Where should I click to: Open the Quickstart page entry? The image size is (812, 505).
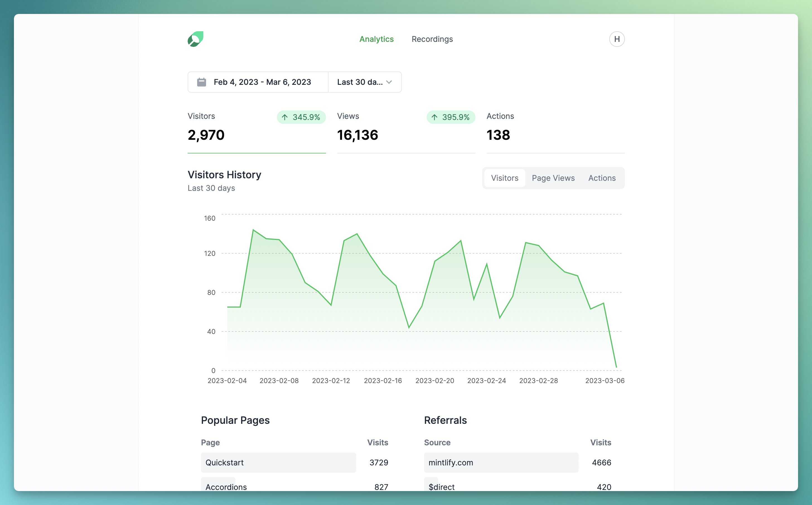(x=278, y=463)
